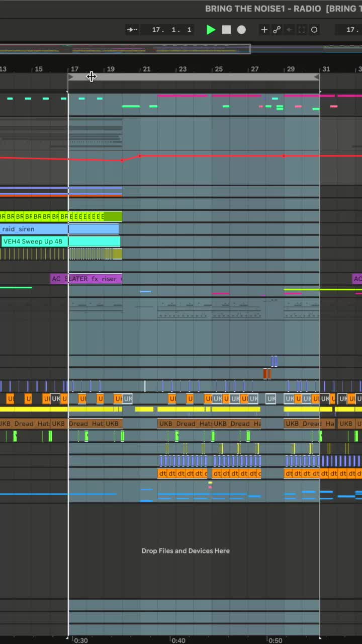Click the Re-enable Automation arrow icon
This screenshot has height=644, width=362.
[x=289, y=30]
